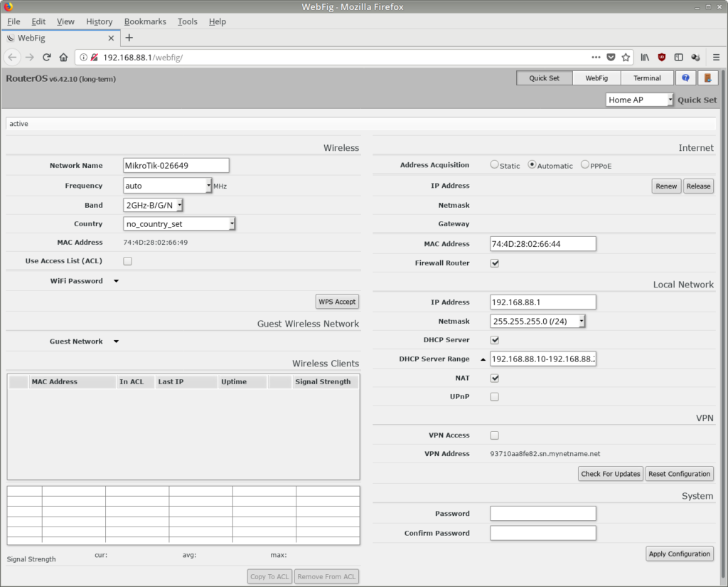Select Automatic address acquisition
The image size is (728, 587).
(532, 164)
